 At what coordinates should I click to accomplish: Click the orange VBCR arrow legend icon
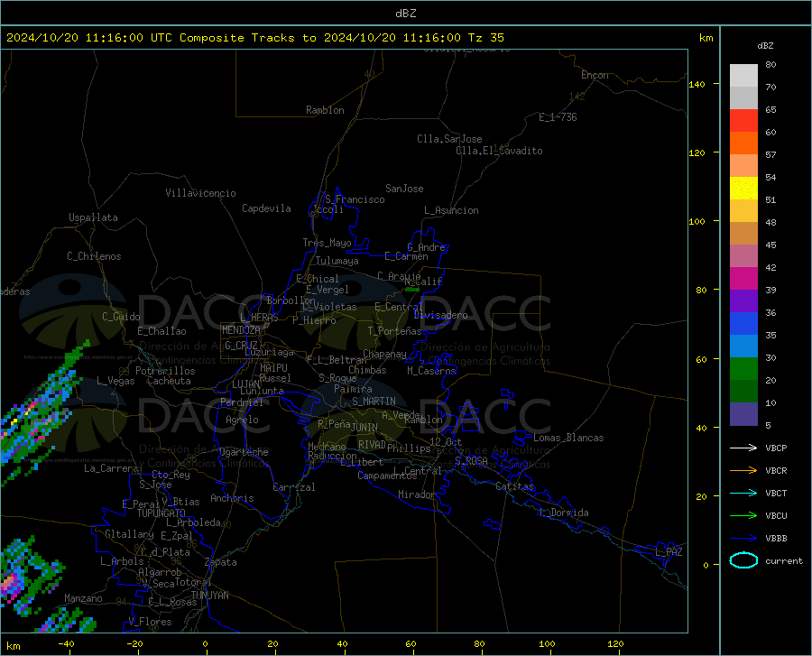[743, 470]
